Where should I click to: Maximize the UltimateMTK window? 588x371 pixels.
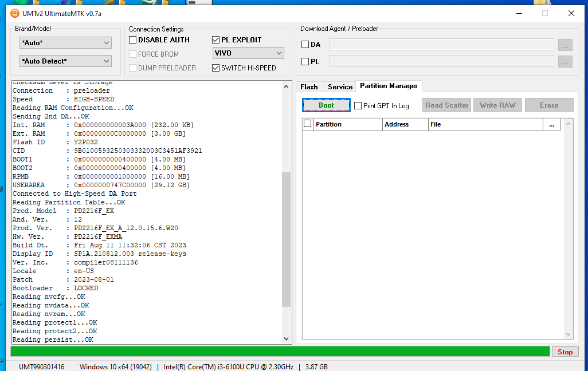click(545, 13)
